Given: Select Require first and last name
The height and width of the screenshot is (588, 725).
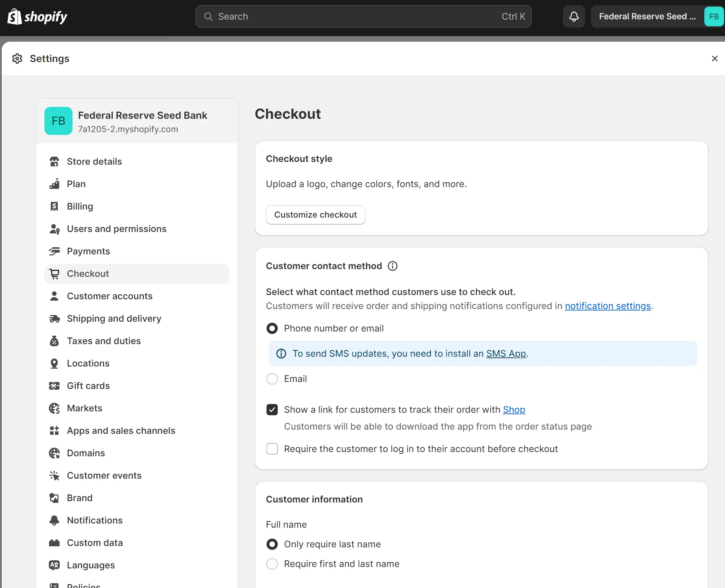Looking at the screenshot, I should (x=272, y=564).
